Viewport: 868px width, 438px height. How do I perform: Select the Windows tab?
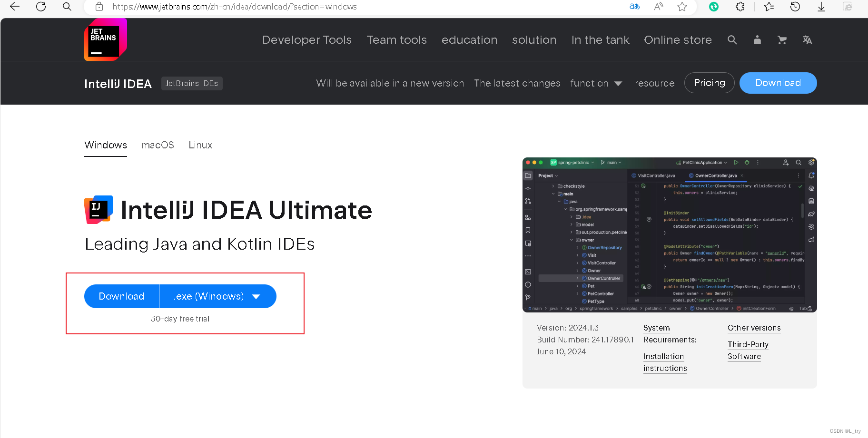coord(106,145)
